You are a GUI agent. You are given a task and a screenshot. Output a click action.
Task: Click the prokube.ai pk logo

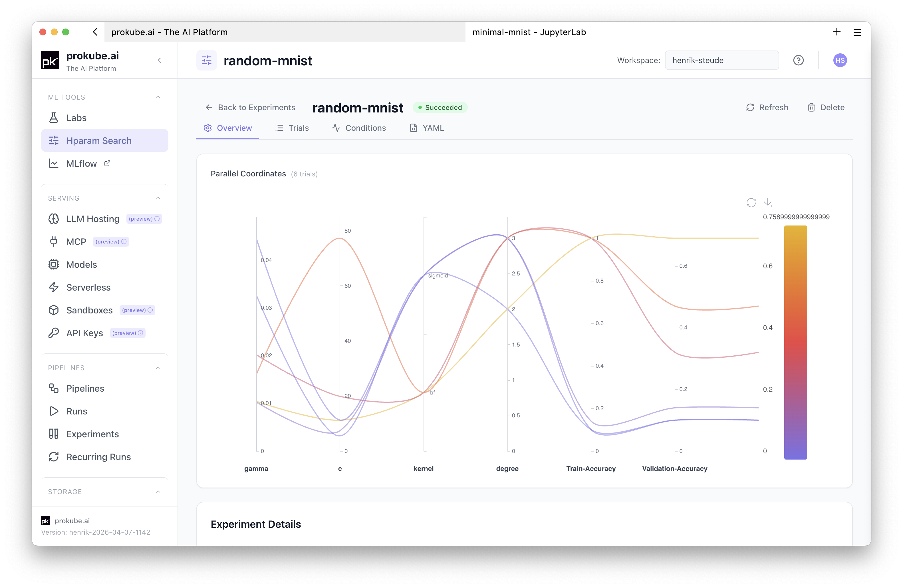pyautogui.click(x=50, y=60)
